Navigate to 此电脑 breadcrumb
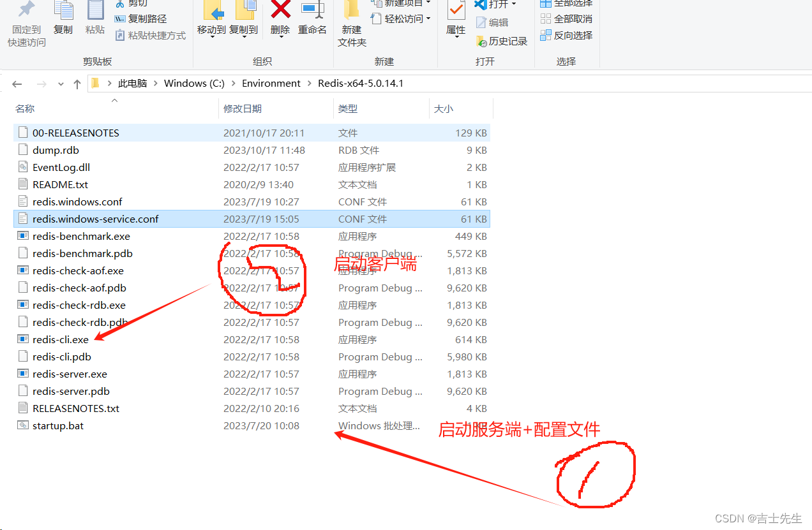 132,84
